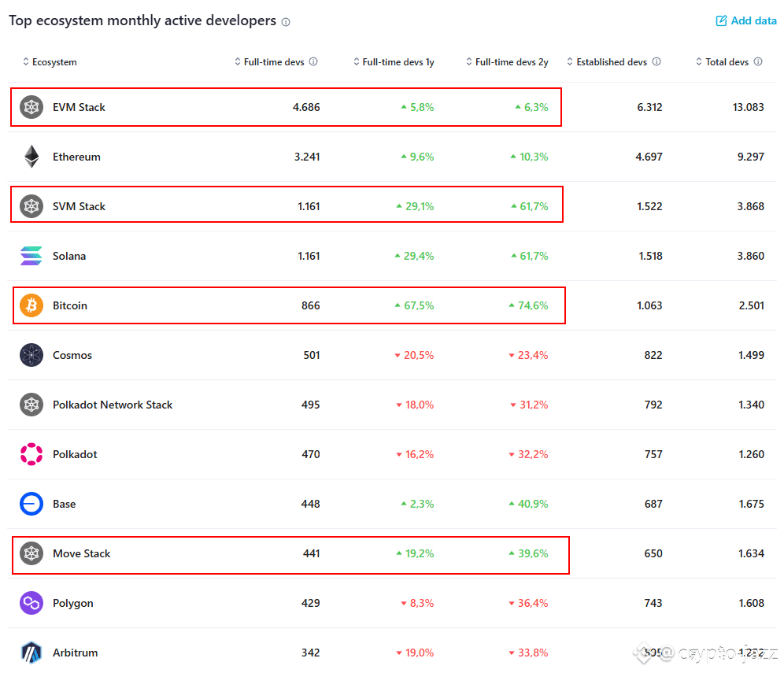Open the Polkadot Network Stack row
Screen dimensions: 784x673
coord(113,405)
